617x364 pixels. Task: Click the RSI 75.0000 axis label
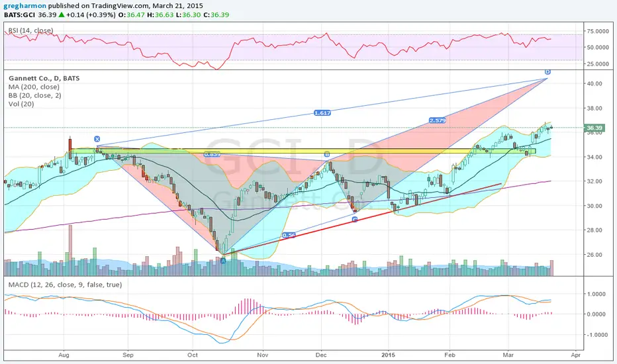coord(598,31)
